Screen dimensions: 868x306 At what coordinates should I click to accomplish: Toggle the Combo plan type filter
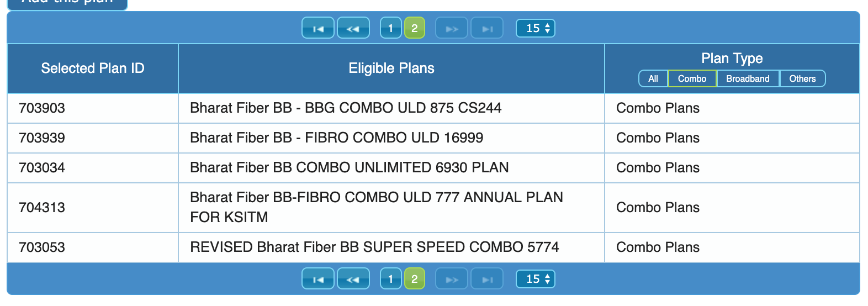coord(692,78)
